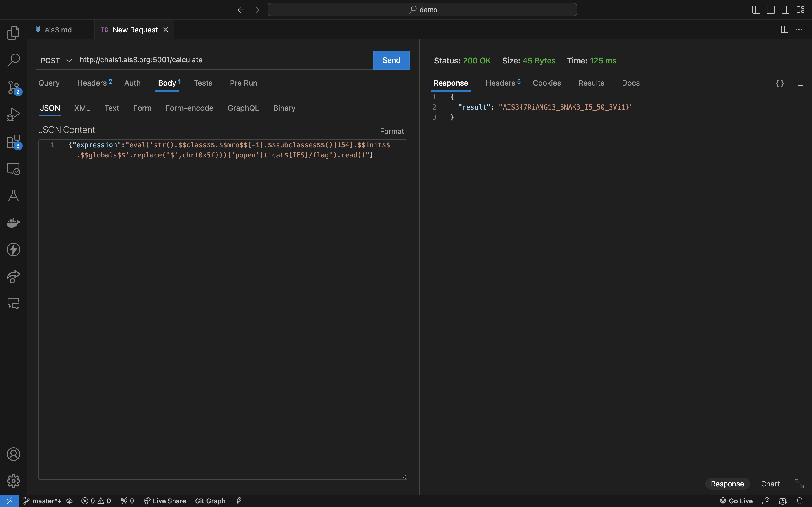Toggle the secondary side bar layout
The height and width of the screenshot is (507, 812).
785,10
